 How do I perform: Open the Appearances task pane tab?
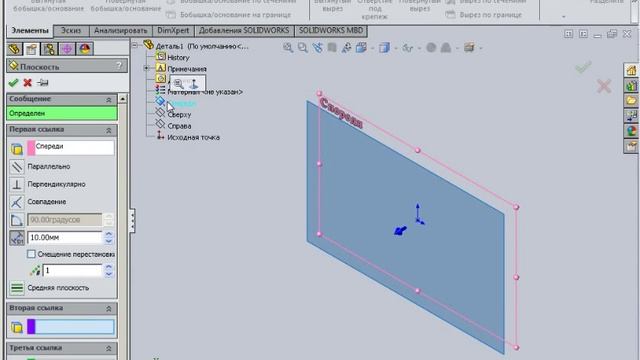pos(631,131)
